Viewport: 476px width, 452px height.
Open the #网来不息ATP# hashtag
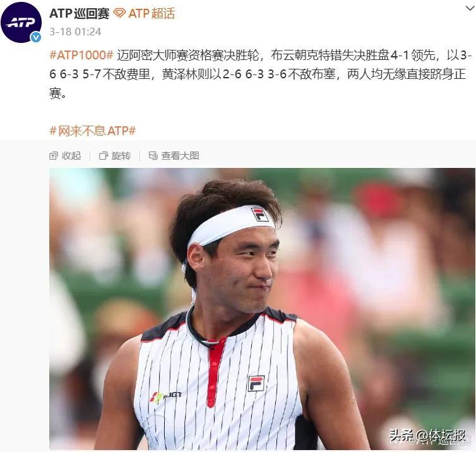[93, 131]
